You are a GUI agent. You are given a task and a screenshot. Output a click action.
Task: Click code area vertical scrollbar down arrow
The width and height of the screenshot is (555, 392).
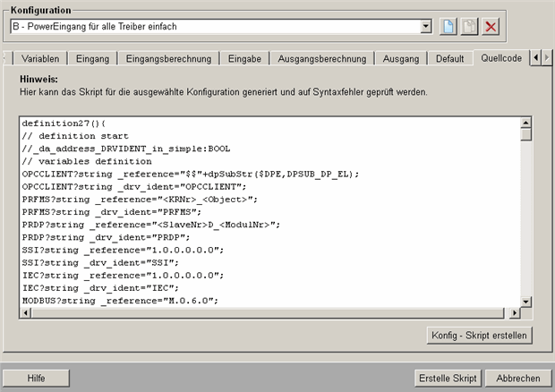pos(526,301)
